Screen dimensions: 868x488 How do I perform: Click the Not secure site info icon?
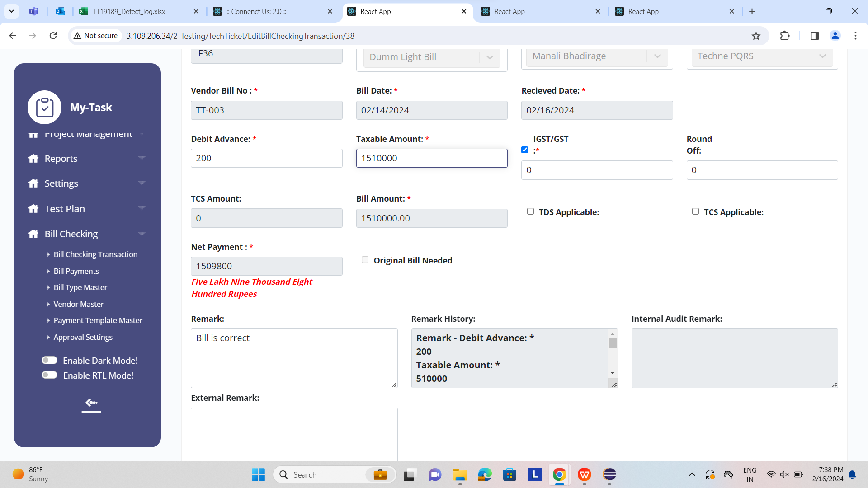point(96,36)
